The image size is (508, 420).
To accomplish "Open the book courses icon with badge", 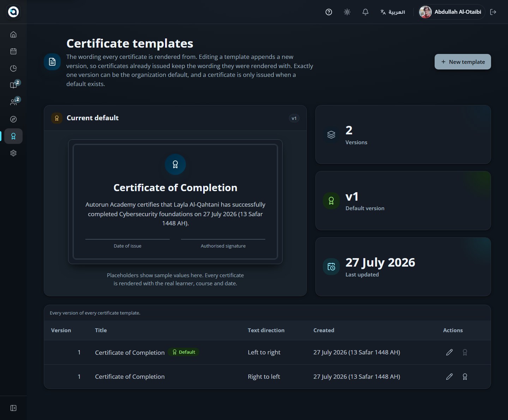I will point(13,85).
